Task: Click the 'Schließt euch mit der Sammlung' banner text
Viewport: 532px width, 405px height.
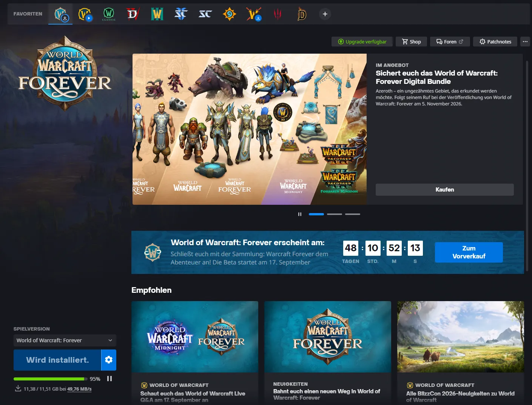Action: click(249, 258)
